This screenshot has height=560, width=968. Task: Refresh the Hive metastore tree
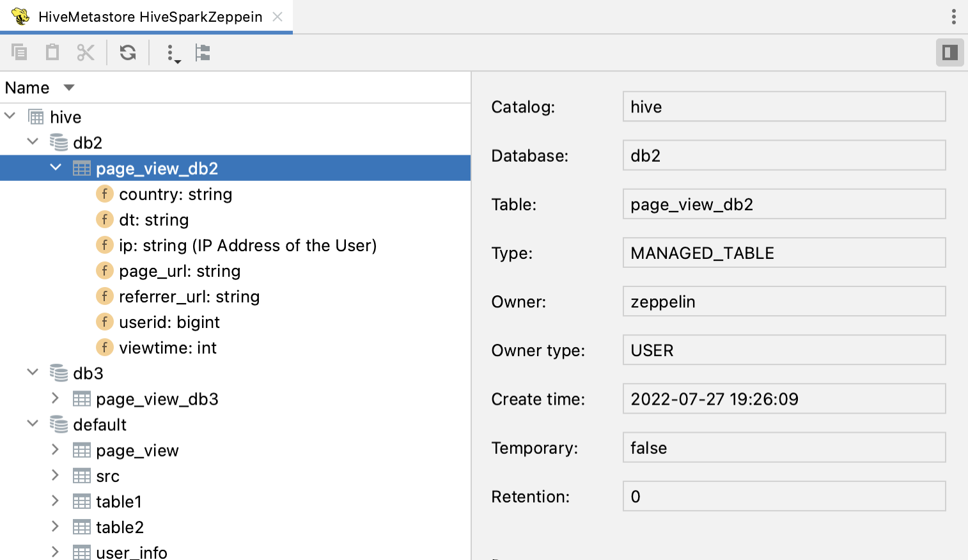[128, 52]
